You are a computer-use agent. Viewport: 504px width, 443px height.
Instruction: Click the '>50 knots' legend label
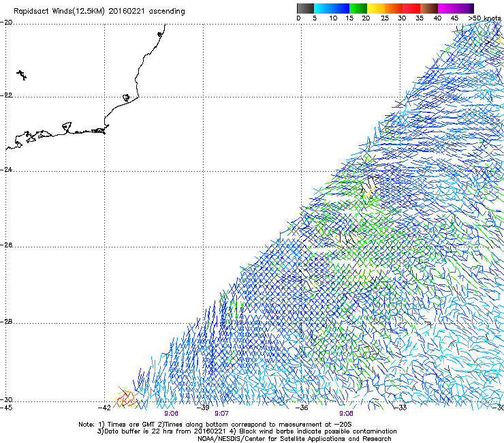[484, 18]
